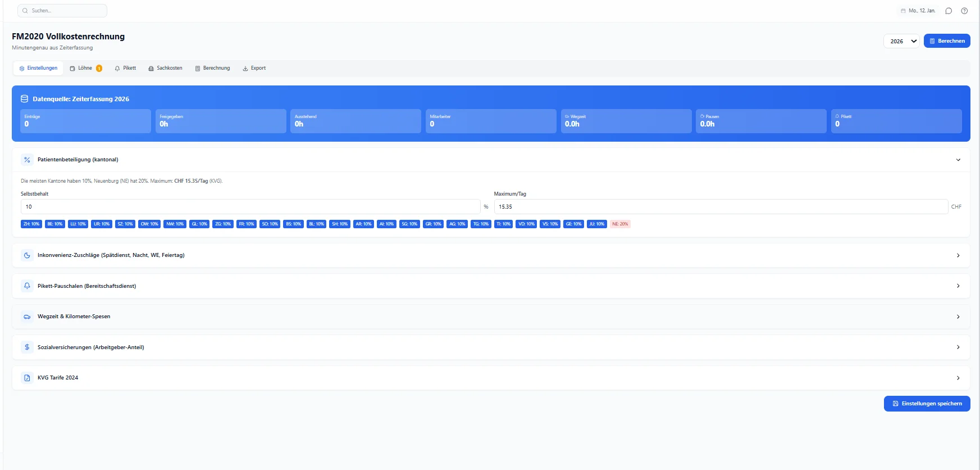The width and height of the screenshot is (980, 470).
Task: Collapse the Patientenbeteiligung (kantonal) section chevron
Action: click(958, 160)
